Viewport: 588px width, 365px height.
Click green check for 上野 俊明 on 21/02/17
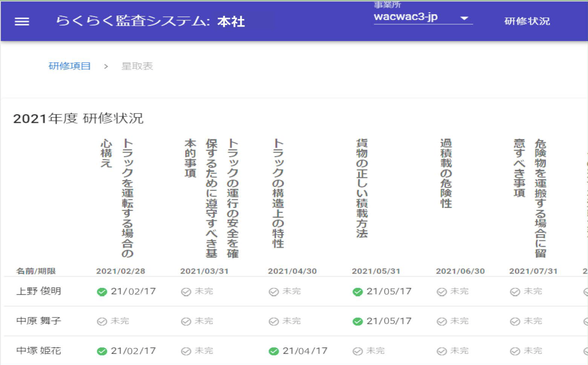pyautogui.click(x=102, y=292)
